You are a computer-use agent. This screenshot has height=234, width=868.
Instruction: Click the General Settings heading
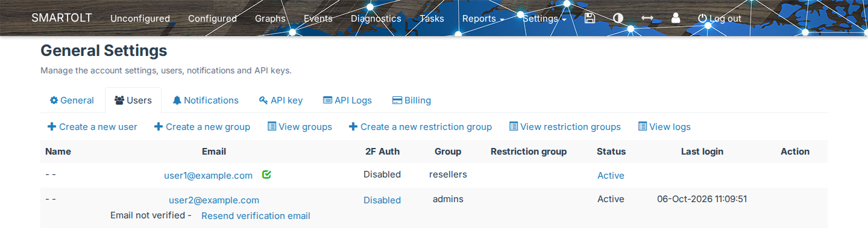tap(104, 51)
